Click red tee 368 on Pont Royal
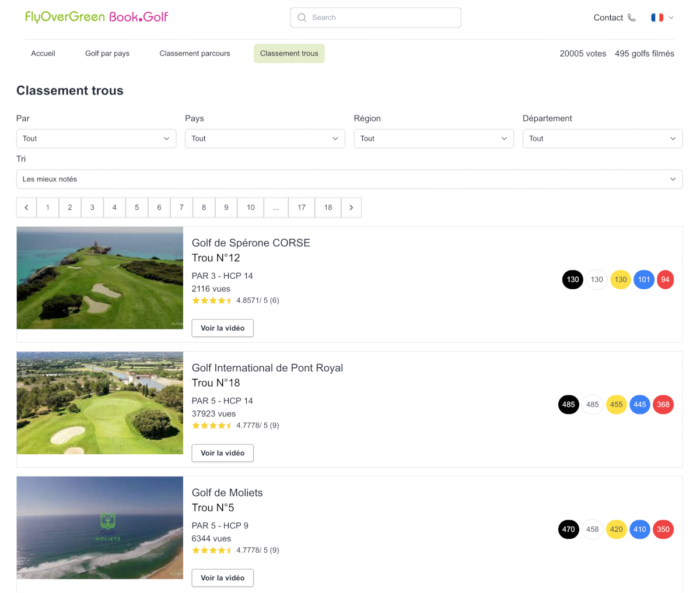This screenshot has height=593, width=700. coord(663,404)
